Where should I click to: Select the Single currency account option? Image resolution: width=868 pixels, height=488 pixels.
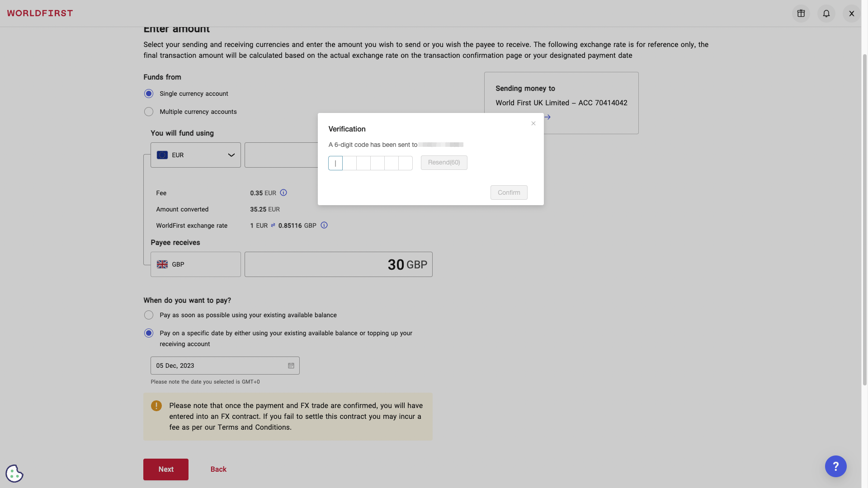[149, 94]
